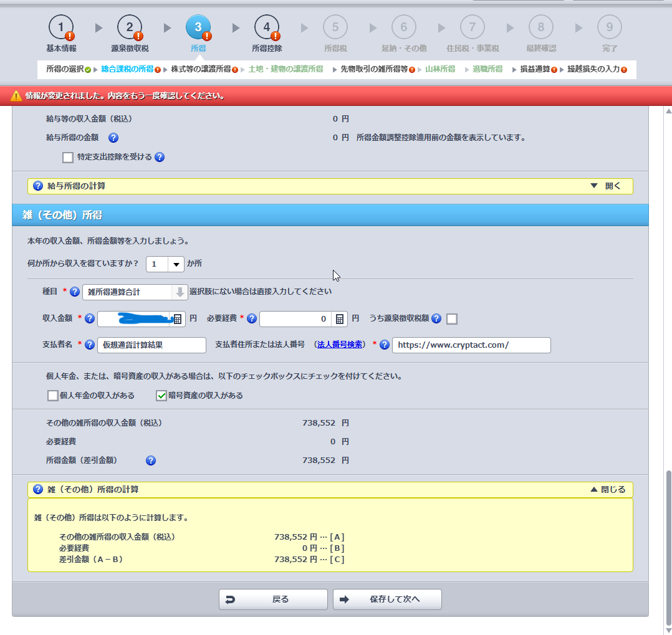Open the income source count dropdown

tap(176, 264)
